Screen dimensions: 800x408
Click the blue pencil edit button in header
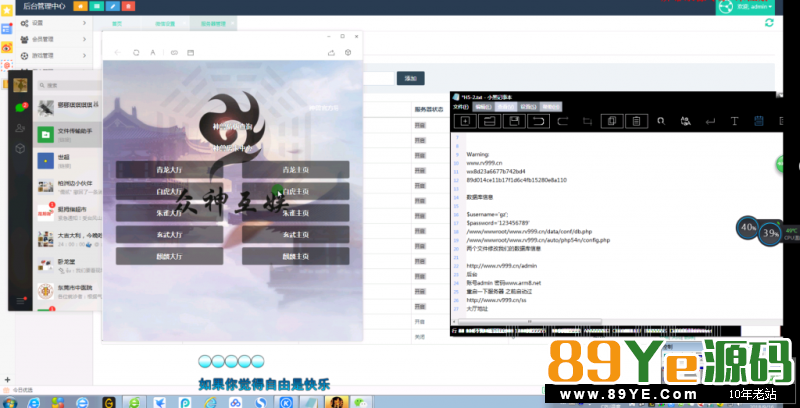[x=112, y=6]
